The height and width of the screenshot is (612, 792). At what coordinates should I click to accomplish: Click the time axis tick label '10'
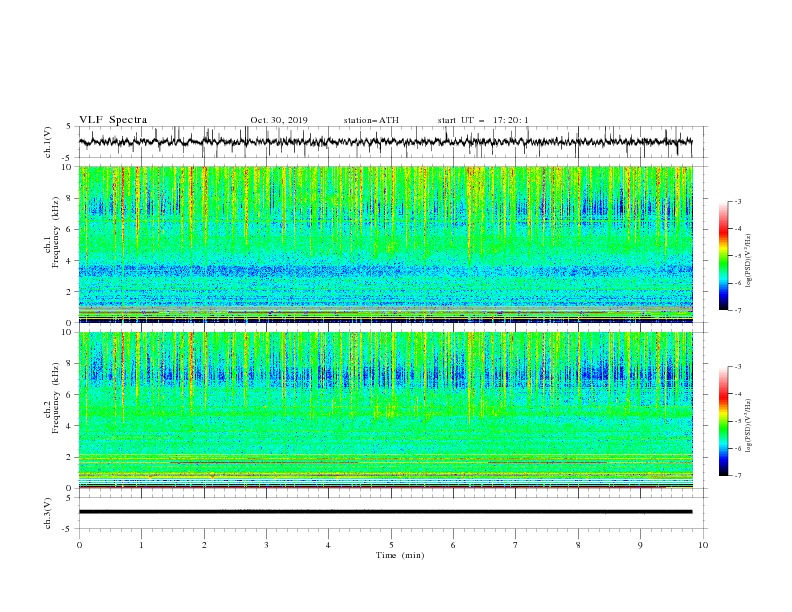[703, 545]
